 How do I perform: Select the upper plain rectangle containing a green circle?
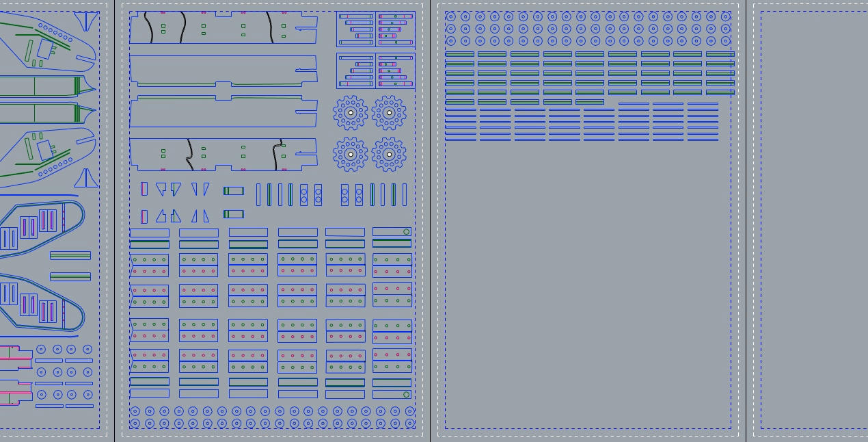coord(392,232)
